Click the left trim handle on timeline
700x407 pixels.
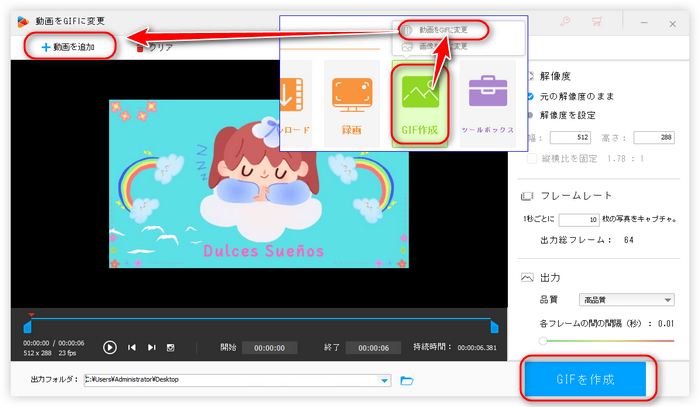28,326
